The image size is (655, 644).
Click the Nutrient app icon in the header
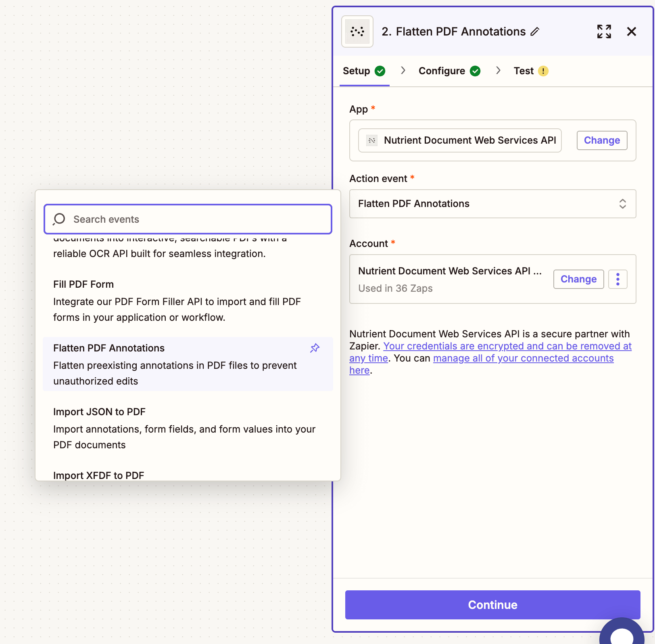[x=357, y=31]
